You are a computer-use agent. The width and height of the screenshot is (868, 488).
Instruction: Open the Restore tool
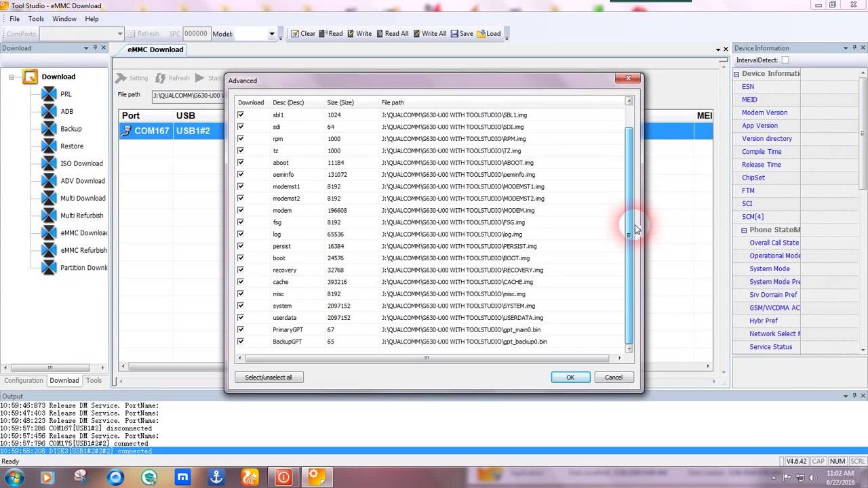pos(72,146)
